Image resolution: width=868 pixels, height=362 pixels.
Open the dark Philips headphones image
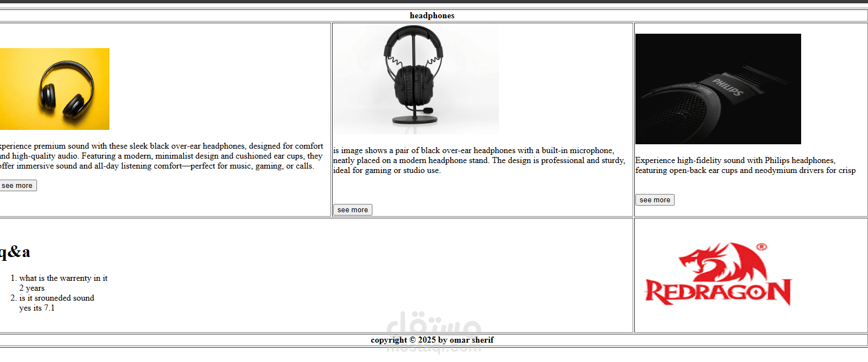point(718,89)
